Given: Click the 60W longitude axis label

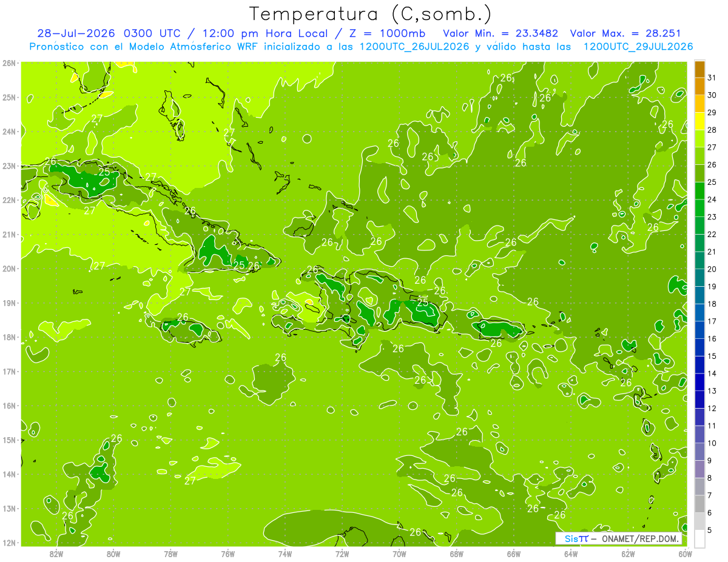Looking at the screenshot, I should pyautogui.click(x=685, y=554).
